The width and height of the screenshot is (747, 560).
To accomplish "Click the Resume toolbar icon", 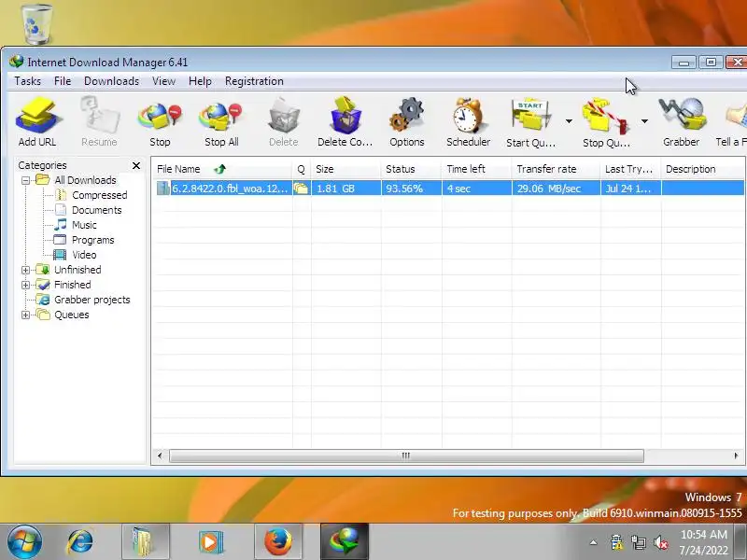I will (99, 121).
